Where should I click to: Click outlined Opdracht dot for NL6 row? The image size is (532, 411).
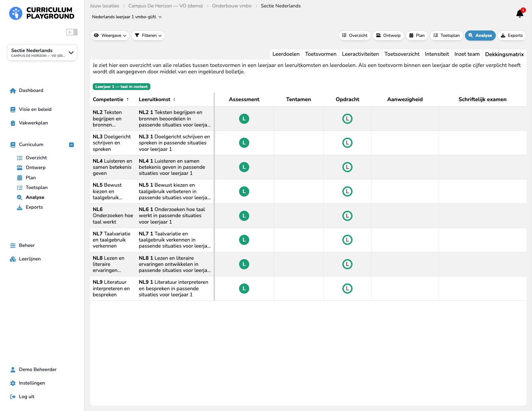[347, 216]
